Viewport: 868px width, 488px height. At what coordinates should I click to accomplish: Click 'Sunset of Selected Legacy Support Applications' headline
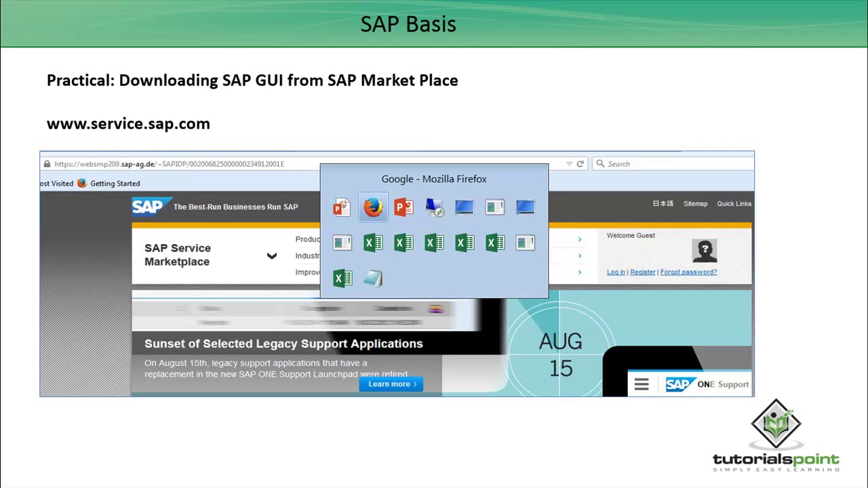283,344
